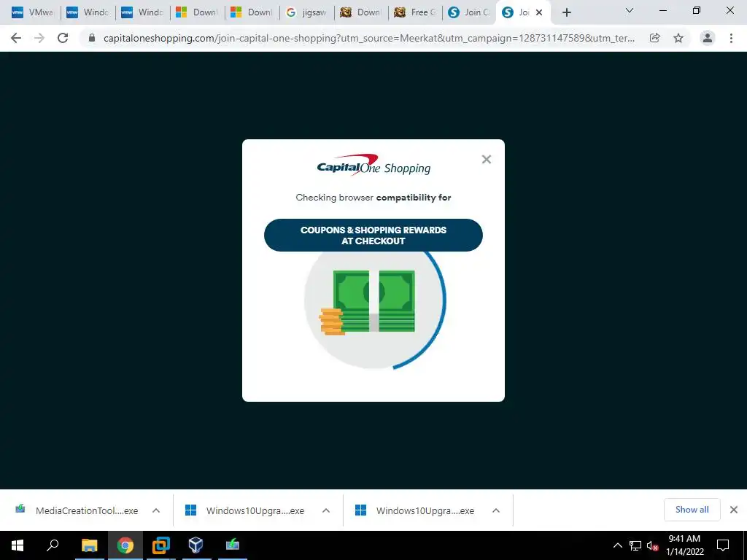Click Chrome taskbar icon
Viewport: 747px width, 560px height.
(125, 545)
